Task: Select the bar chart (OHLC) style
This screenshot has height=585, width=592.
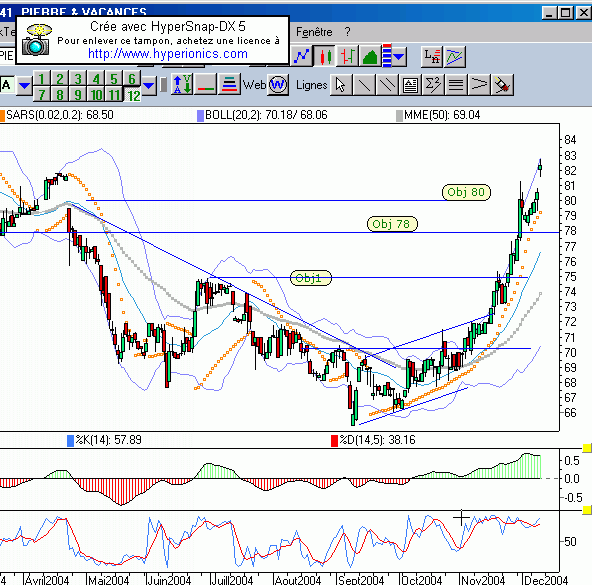Action: [347, 57]
